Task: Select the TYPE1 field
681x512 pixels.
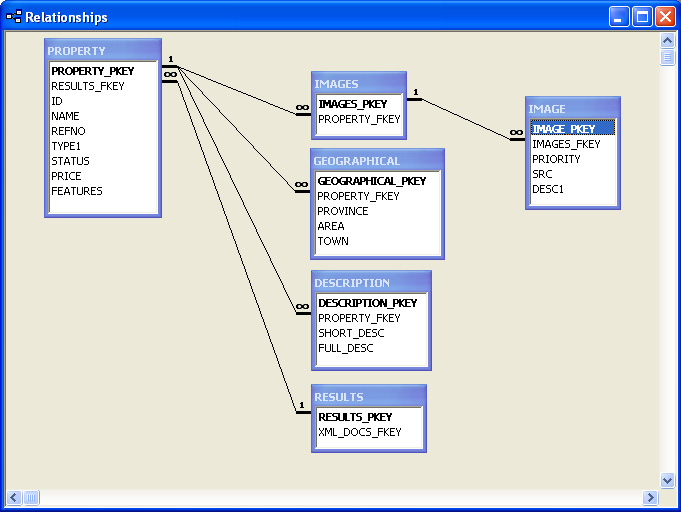Action: [103, 146]
